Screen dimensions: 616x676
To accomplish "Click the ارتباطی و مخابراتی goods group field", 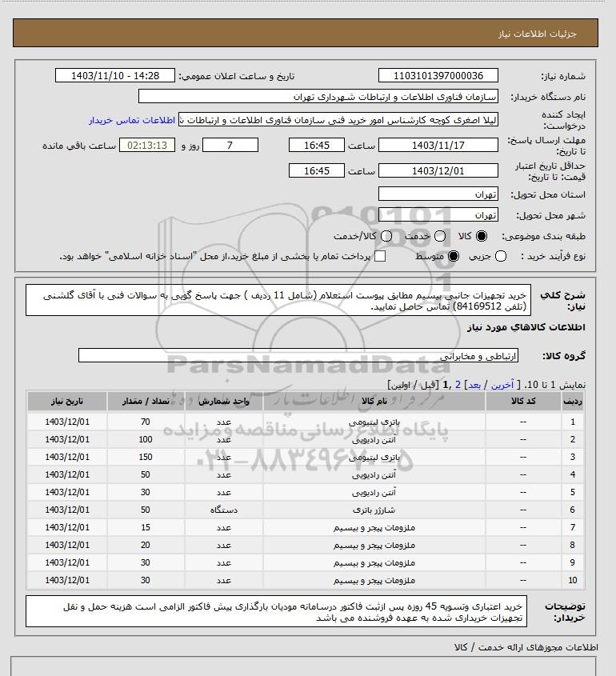I will (298, 356).
